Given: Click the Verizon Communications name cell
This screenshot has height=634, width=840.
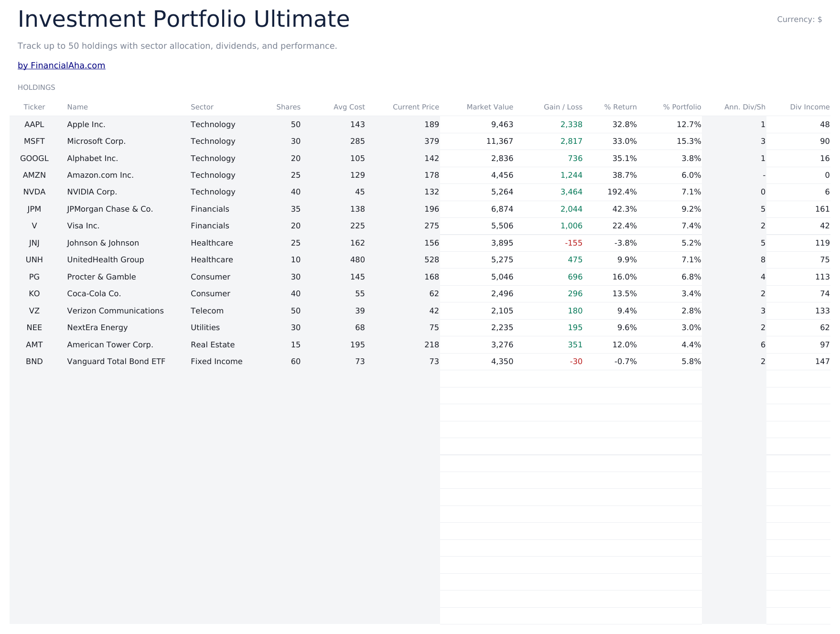Looking at the screenshot, I should pyautogui.click(x=115, y=311).
